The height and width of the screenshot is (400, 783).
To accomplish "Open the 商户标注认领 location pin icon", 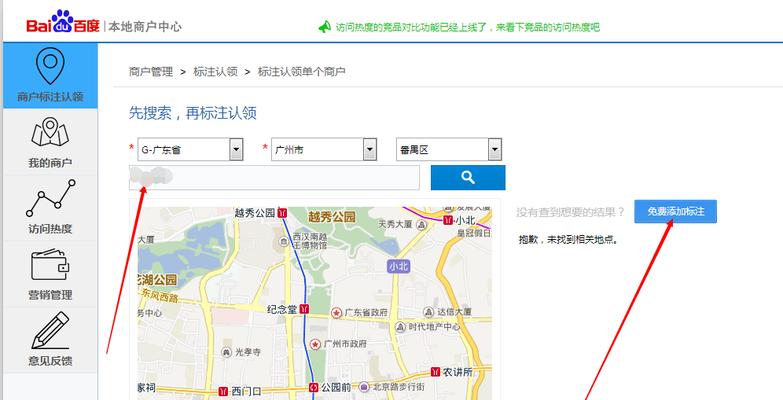I will [x=50, y=66].
